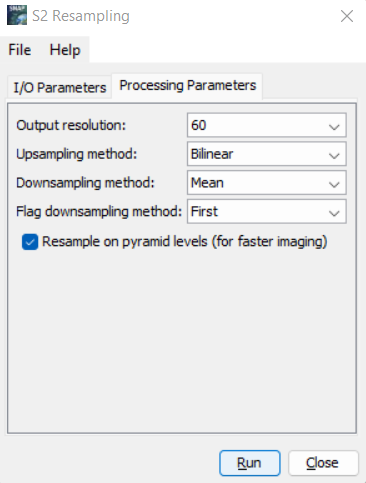Select the Processing Parameters tab
The width and height of the screenshot is (366, 483).
[x=188, y=86]
